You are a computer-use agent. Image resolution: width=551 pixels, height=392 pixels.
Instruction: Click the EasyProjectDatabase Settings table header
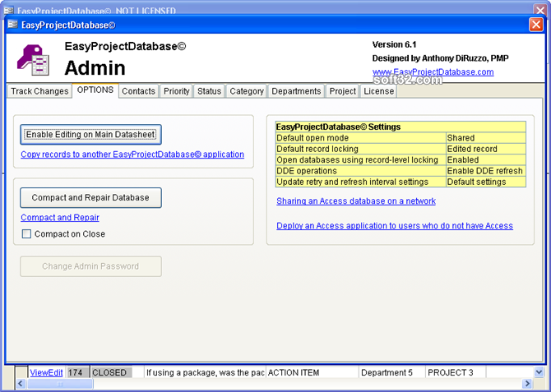pos(401,127)
